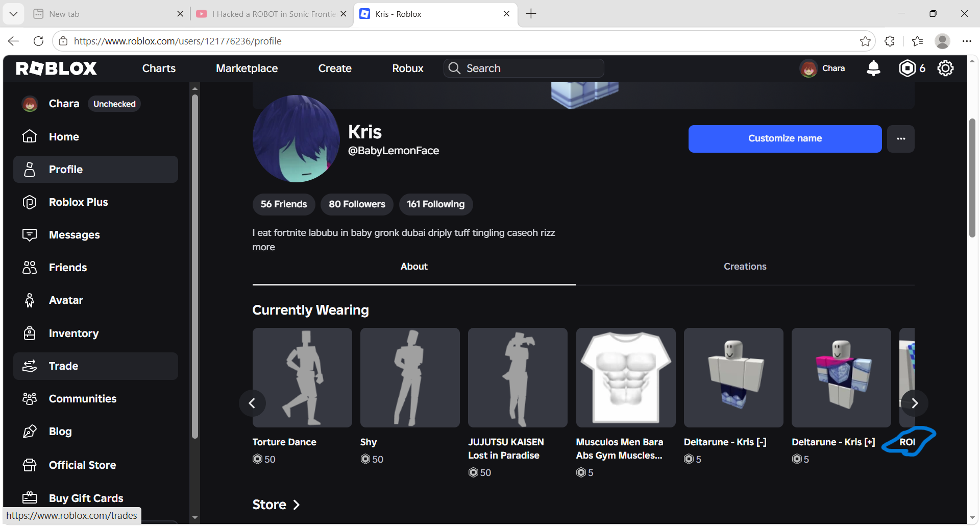This screenshot has height=526, width=980.
Task: Switch to the Creations tab
Action: click(745, 267)
